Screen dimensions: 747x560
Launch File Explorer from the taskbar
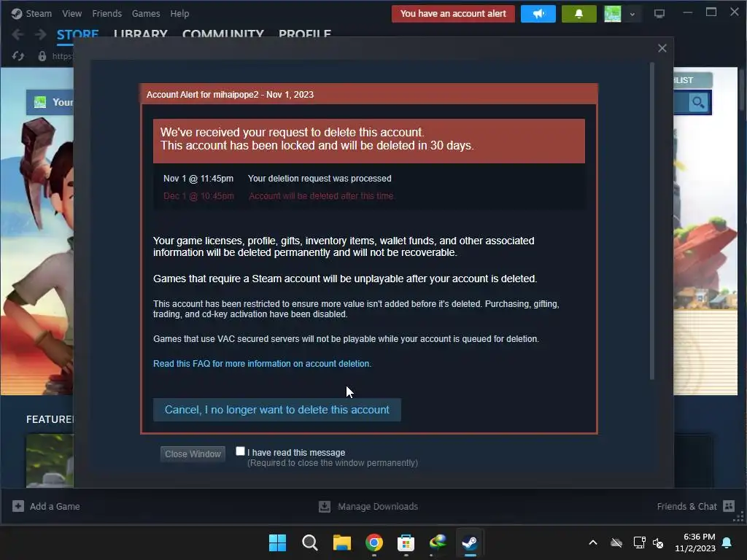(341, 542)
